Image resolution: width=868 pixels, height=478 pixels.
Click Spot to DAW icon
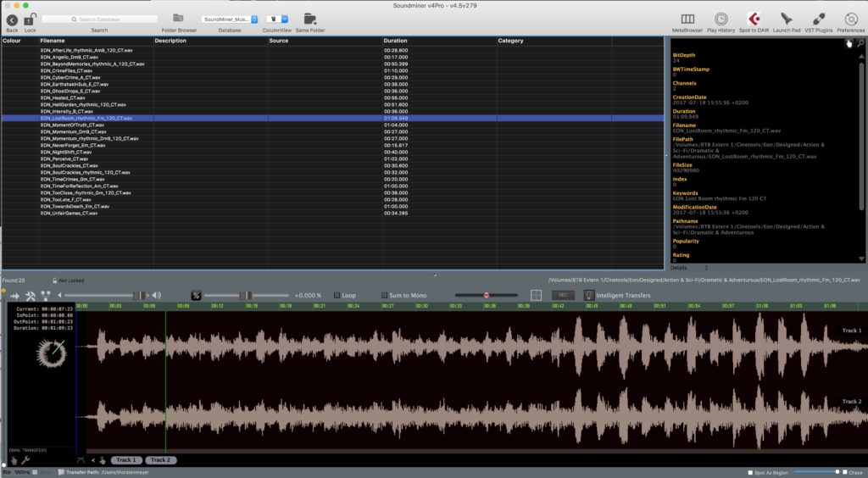tap(754, 19)
